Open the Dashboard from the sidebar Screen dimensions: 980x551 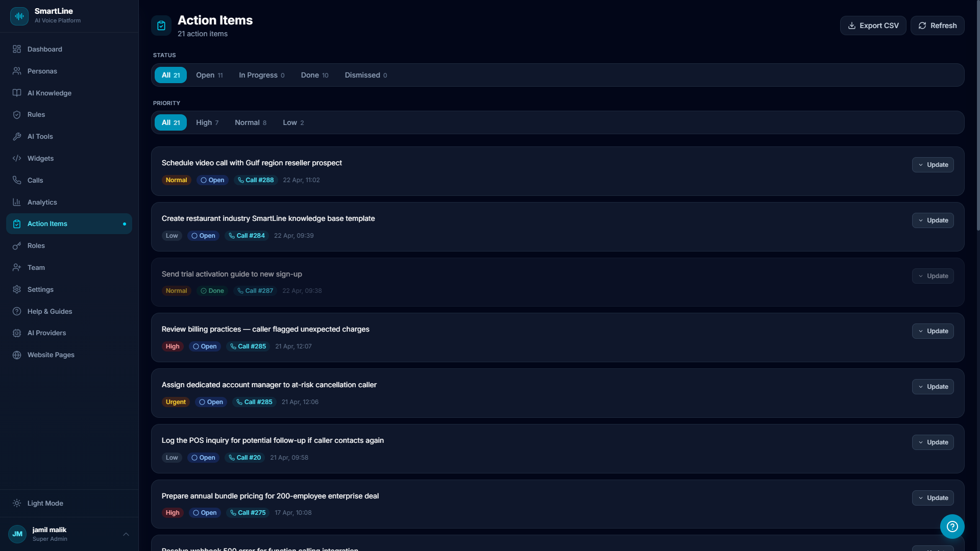[45, 49]
